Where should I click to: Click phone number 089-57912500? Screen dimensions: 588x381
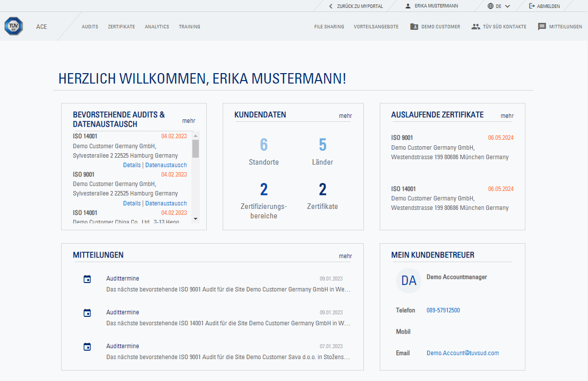(x=443, y=310)
